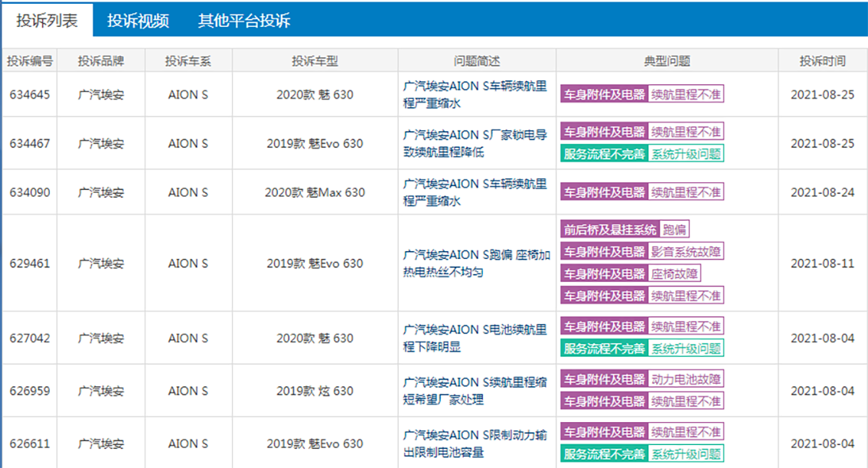868x468 pixels.
Task: Click the 2020款 魅Max 630 model cell
Action: (315, 192)
